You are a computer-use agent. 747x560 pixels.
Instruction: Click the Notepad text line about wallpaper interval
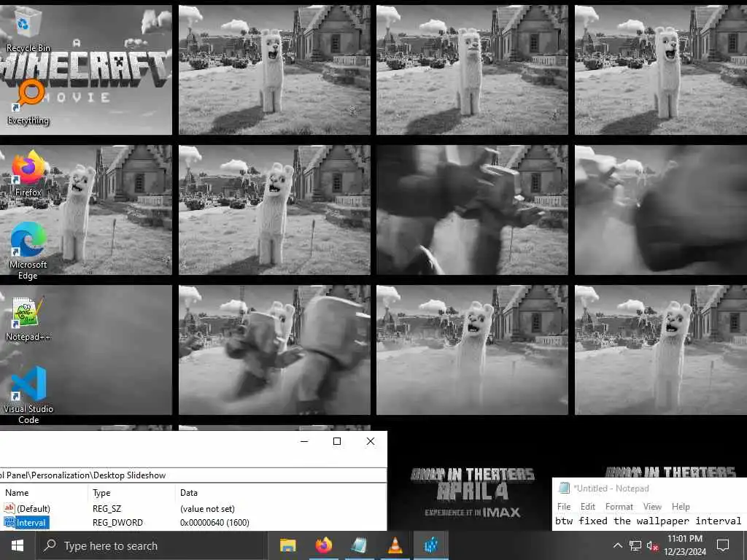click(649, 521)
